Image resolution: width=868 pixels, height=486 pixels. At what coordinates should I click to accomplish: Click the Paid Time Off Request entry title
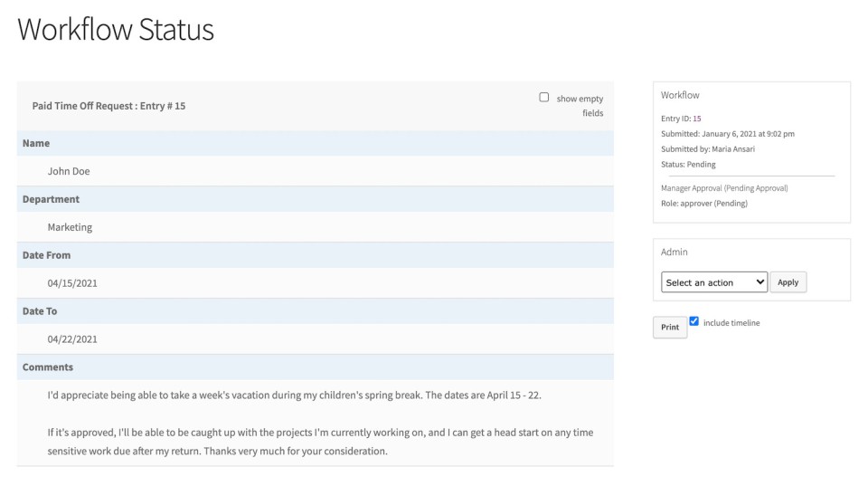coord(108,106)
